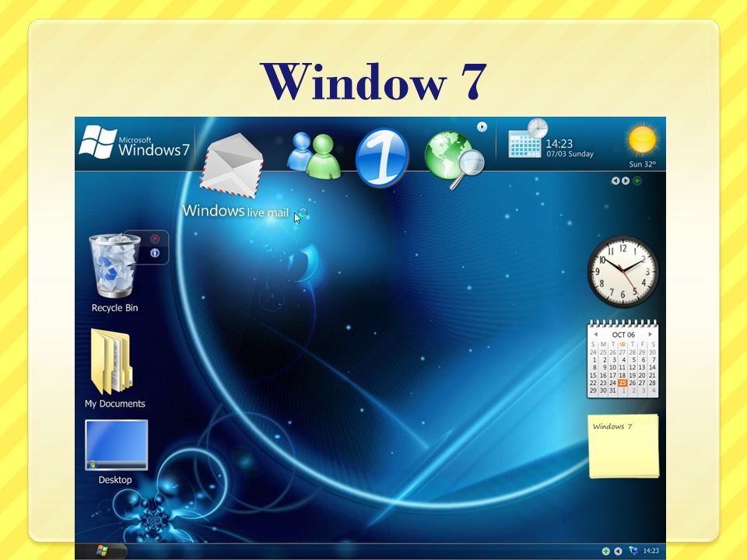
Task: Click the gadget bar previous (left arrow) button
Action: point(615,181)
